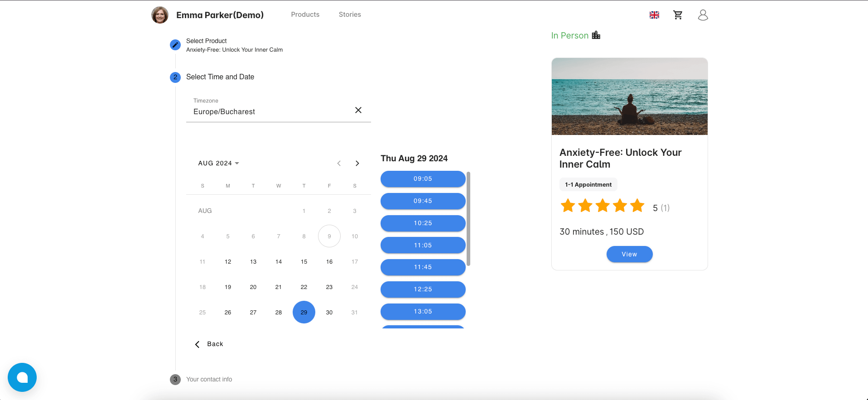Click the meditation beach product image
868x400 pixels.
click(x=629, y=96)
